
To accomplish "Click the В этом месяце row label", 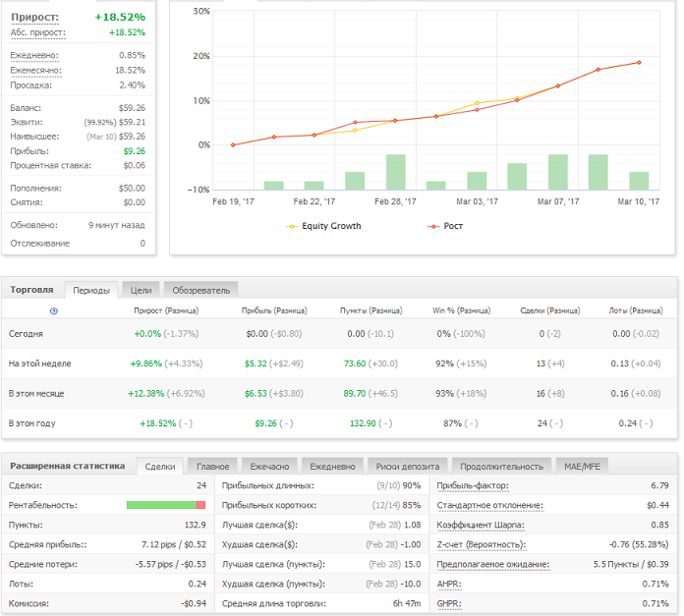I will (x=36, y=394).
